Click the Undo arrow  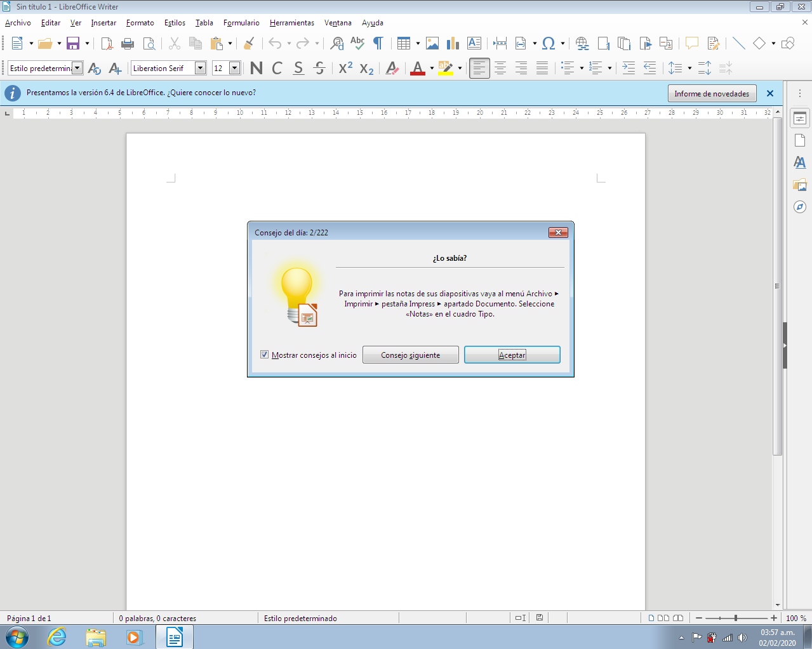(x=275, y=43)
